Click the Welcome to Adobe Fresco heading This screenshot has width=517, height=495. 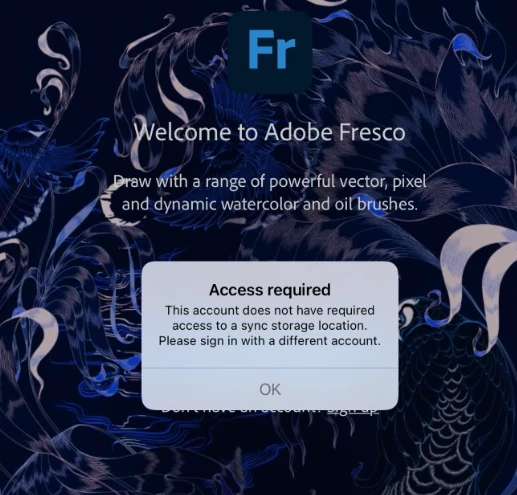270,132
